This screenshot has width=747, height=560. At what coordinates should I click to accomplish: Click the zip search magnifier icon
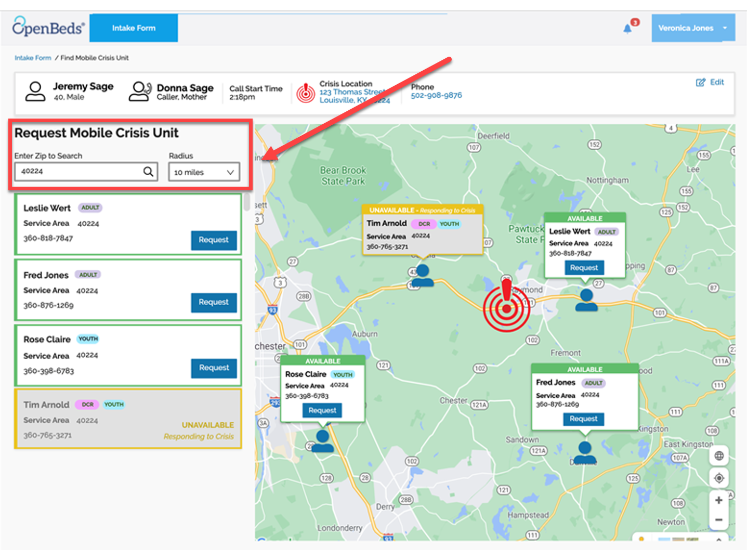149,172
